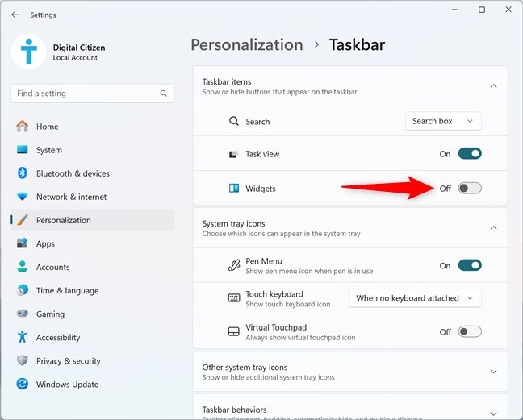Open Windows Update label
Screen dimensions: 523x420
pyautogui.click(x=67, y=385)
